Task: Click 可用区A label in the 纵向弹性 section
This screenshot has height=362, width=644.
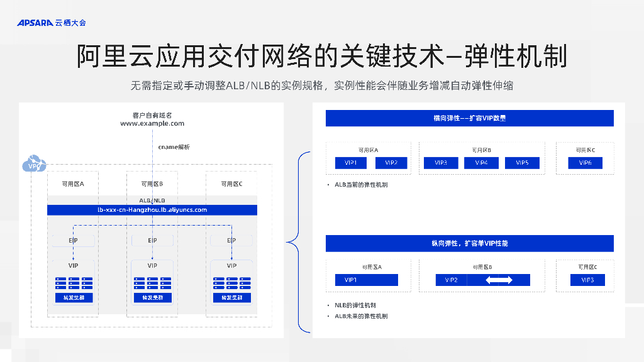Action: tap(372, 267)
